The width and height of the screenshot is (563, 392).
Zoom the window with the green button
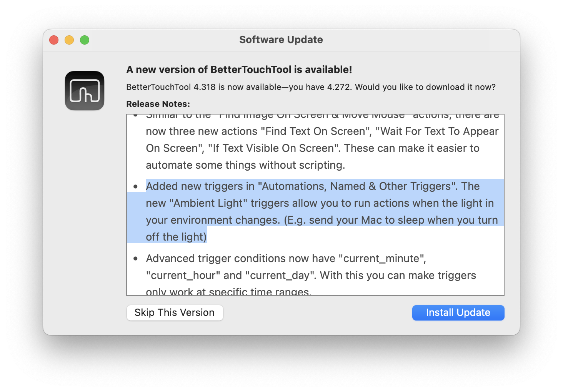tap(85, 40)
